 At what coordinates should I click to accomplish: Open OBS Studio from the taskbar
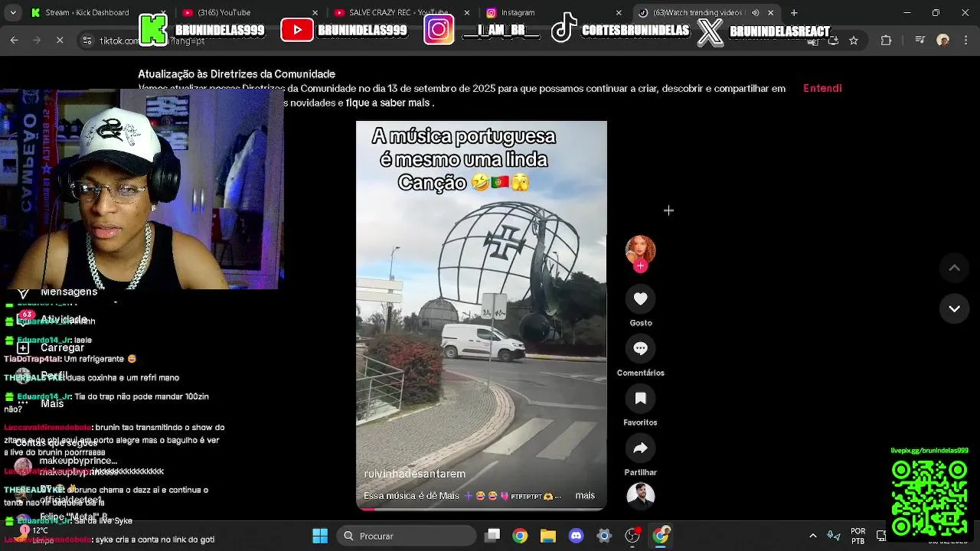pos(632,536)
